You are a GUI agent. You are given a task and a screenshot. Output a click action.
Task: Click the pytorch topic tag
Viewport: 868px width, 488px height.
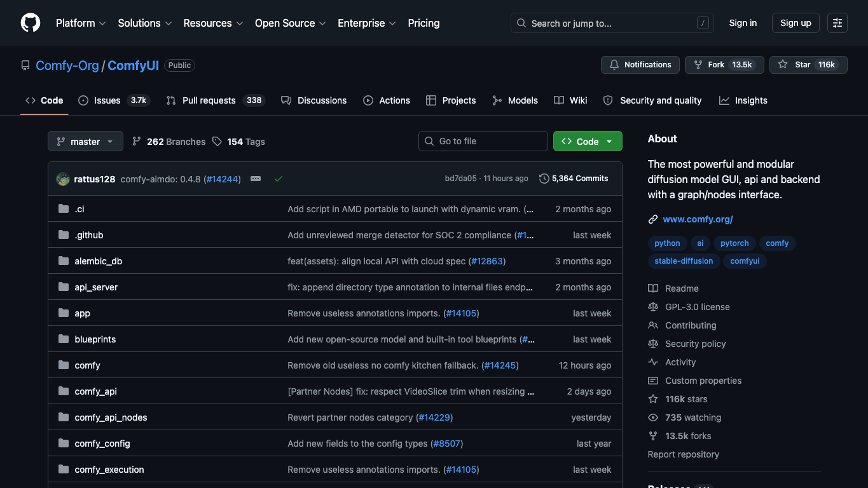tap(734, 243)
